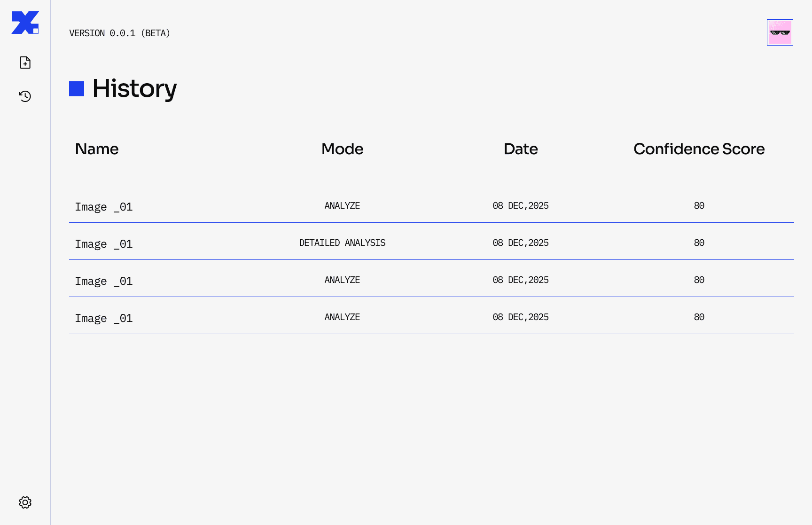The width and height of the screenshot is (812, 525).
Task: Expand the DETAILED ANALYSIS row entry
Action: 342,243
